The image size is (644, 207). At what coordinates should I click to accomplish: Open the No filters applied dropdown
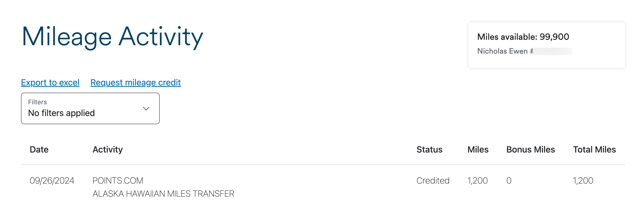[90, 108]
